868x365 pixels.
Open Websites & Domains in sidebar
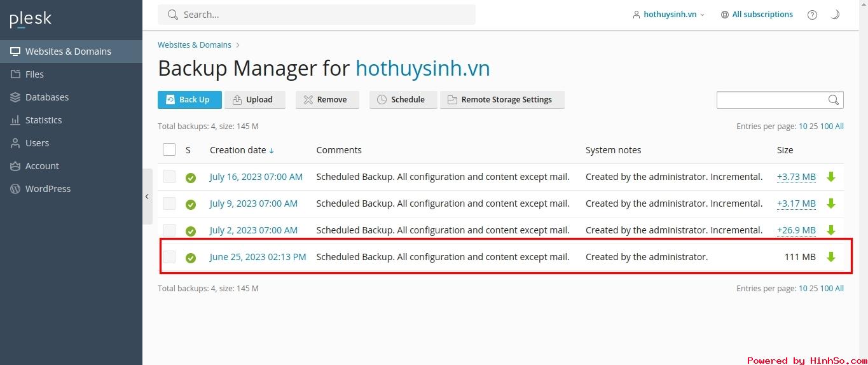click(71, 52)
